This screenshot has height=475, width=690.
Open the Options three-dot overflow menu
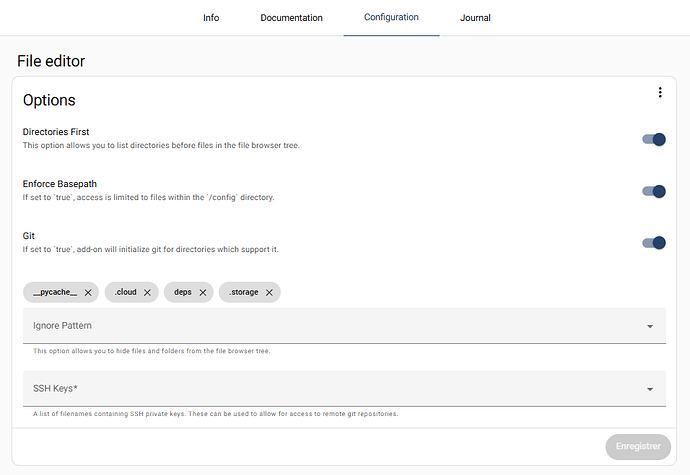pos(660,93)
